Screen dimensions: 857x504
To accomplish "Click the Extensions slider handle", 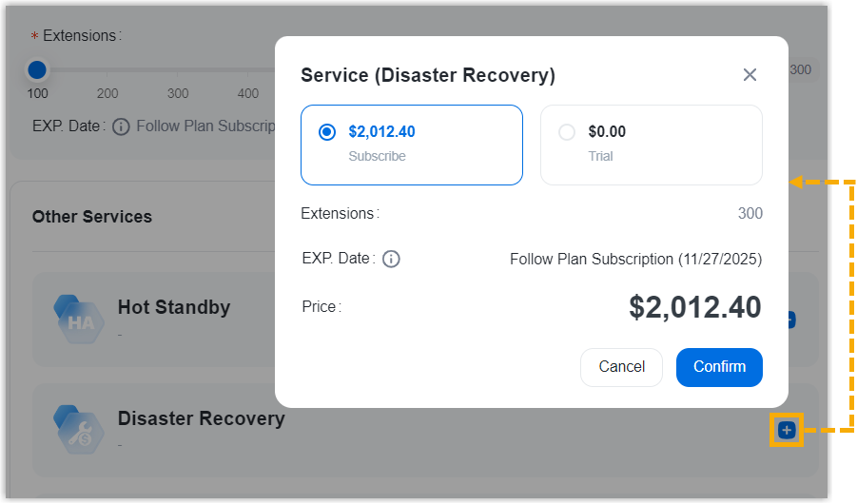I will (x=37, y=69).
